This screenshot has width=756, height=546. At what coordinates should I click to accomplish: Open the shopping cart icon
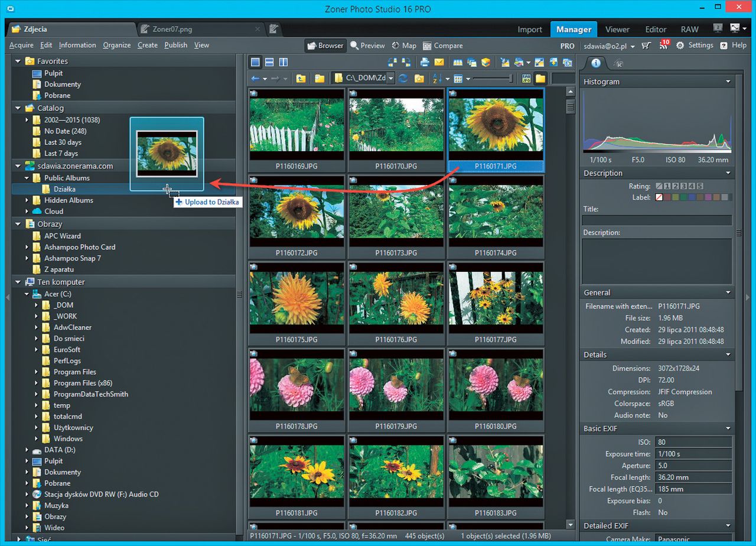point(647,45)
